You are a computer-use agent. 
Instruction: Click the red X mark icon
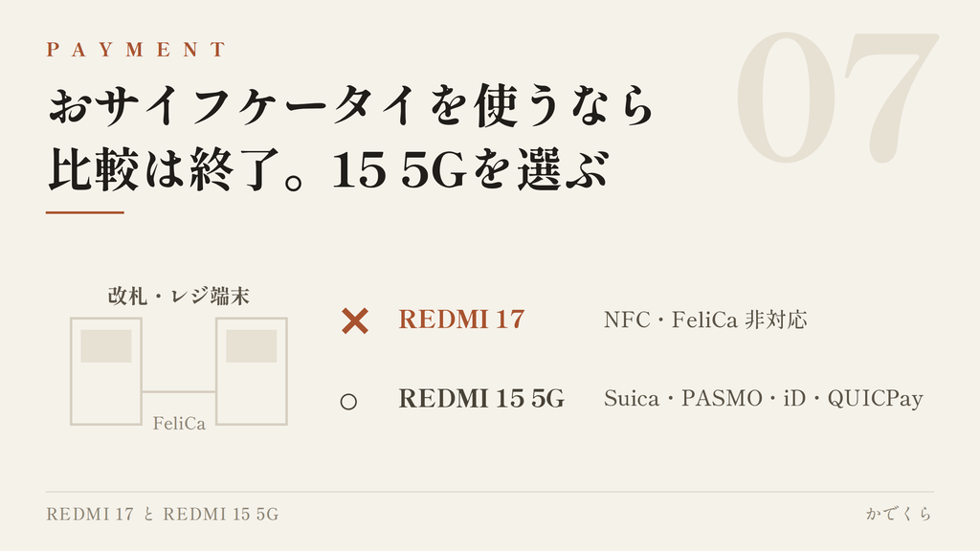(x=355, y=321)
